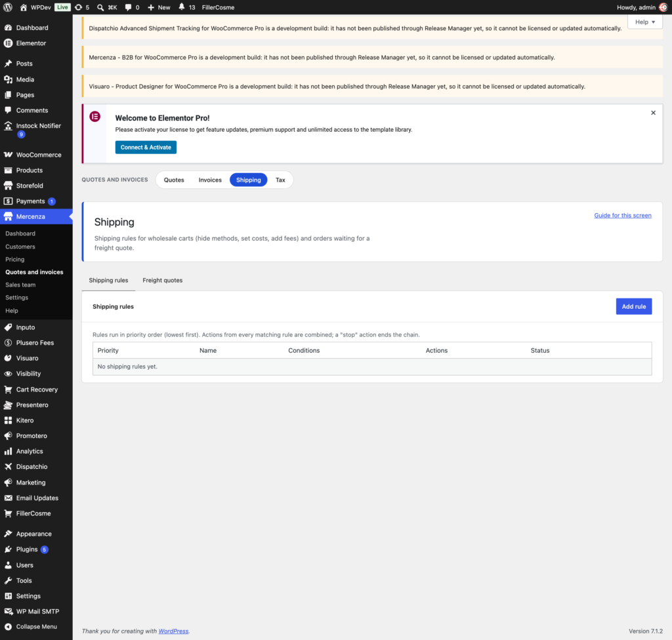Click the Priority column header

[108, 350]
